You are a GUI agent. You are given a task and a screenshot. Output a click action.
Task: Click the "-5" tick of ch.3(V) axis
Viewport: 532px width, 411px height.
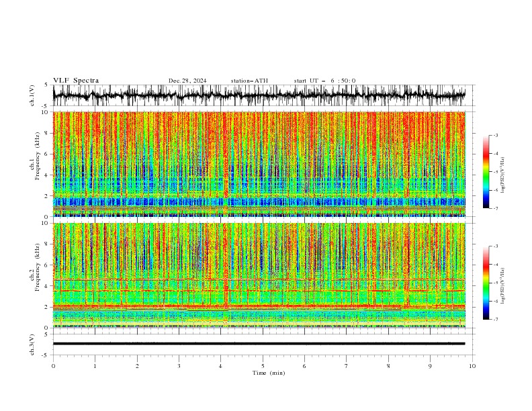[45, 355]
